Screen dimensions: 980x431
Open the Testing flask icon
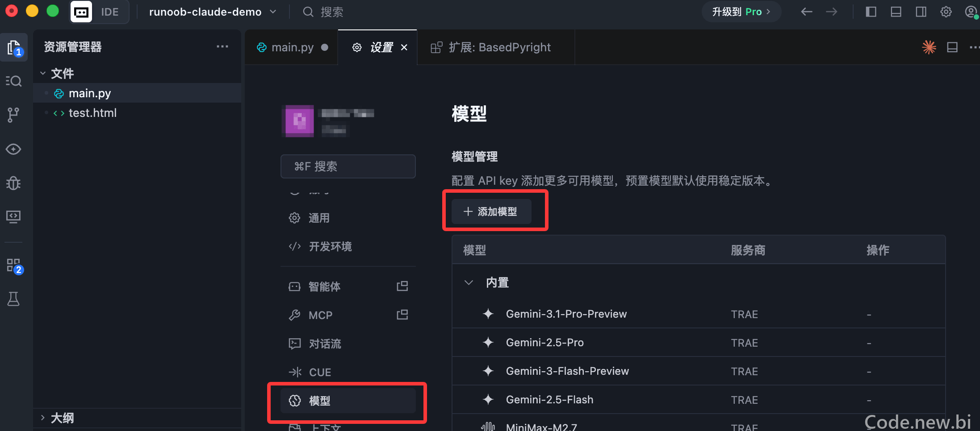(x=13, y=299)
